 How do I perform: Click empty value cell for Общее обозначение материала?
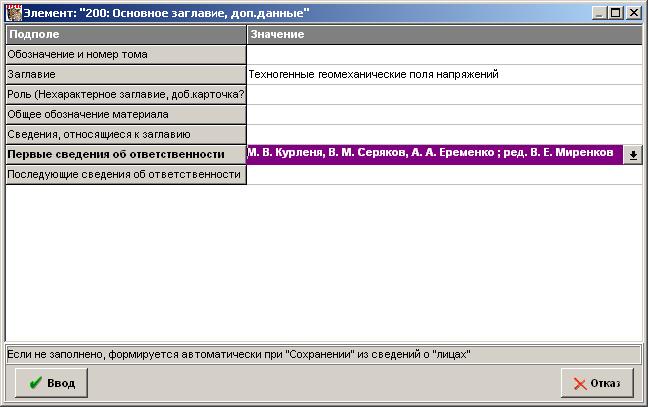(443, 115)
